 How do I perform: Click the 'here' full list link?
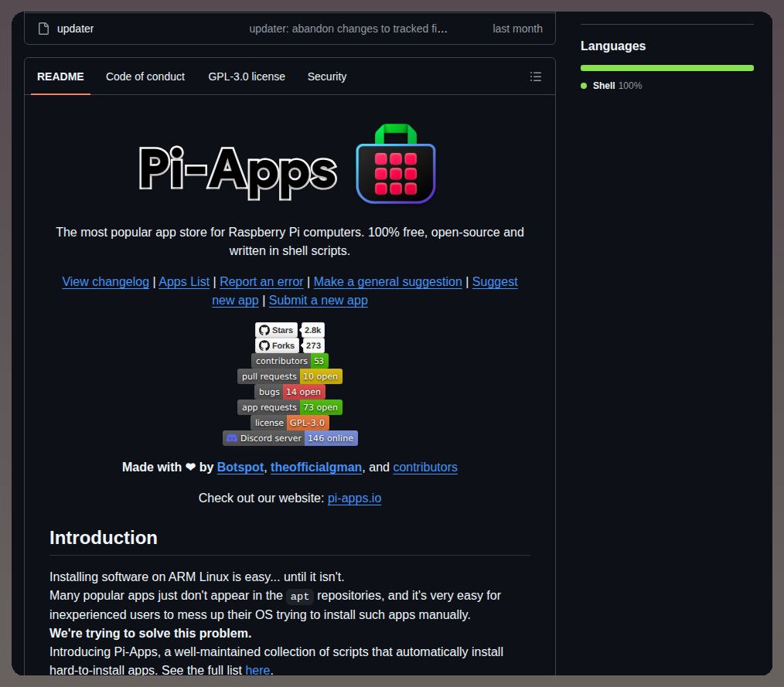257,670
